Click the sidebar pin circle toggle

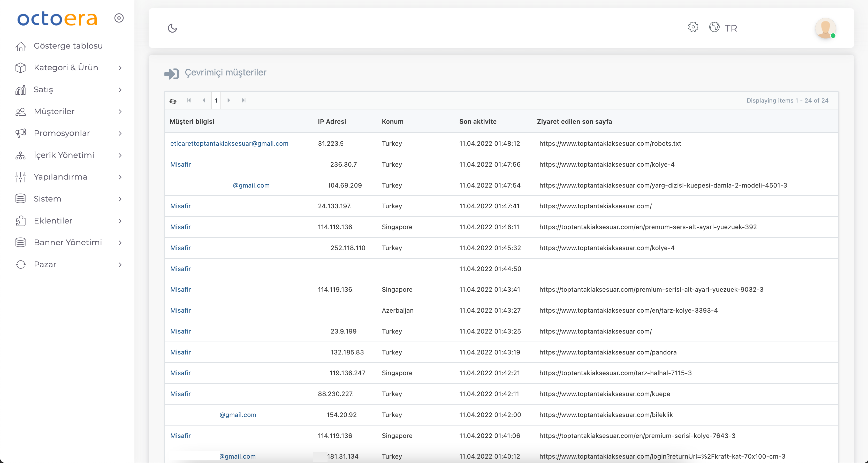(119, 18)
